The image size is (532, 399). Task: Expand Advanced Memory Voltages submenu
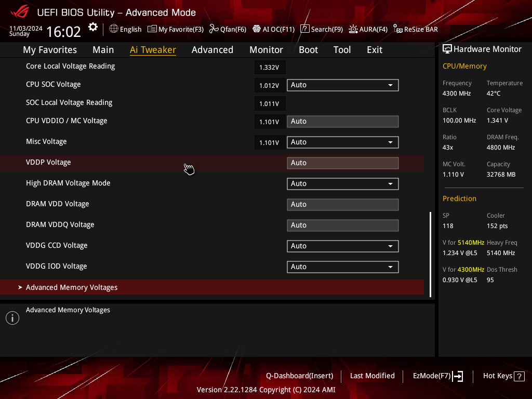click(212, 287)
